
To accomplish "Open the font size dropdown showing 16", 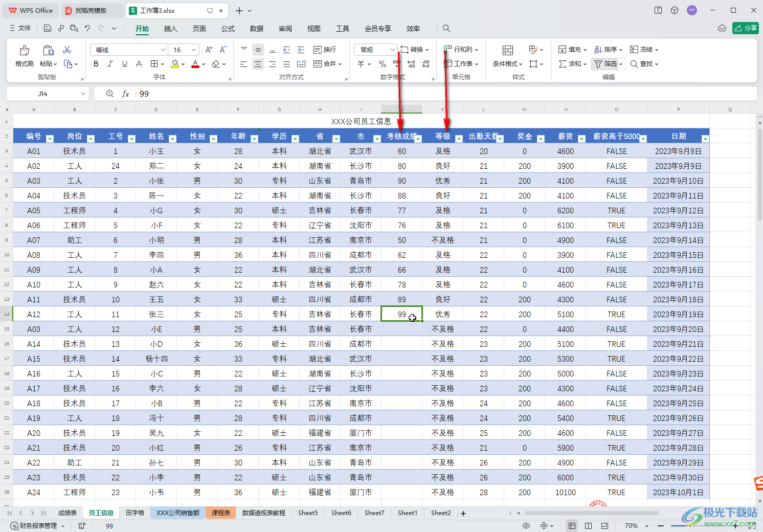I will pos(194,50).
